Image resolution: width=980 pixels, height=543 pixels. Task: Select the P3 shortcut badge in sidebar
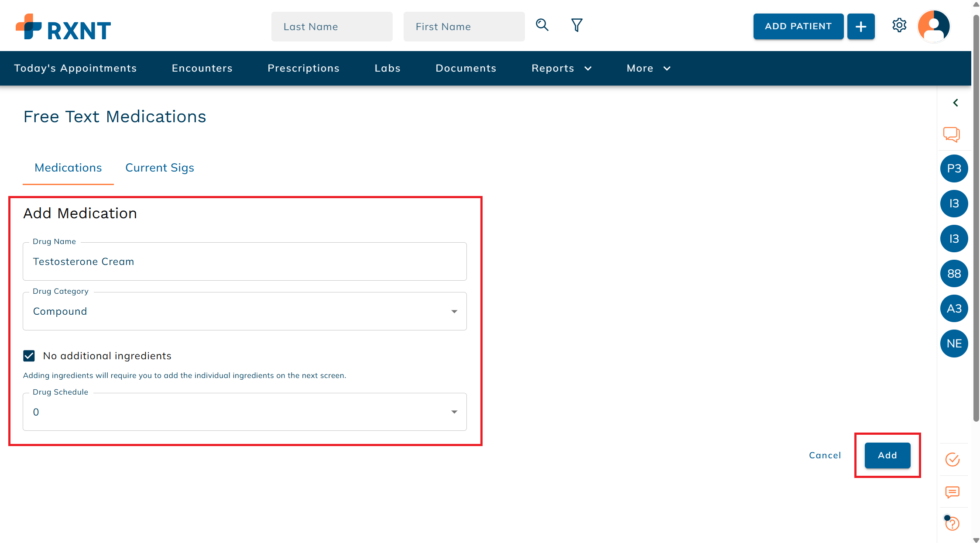(954, 168)
